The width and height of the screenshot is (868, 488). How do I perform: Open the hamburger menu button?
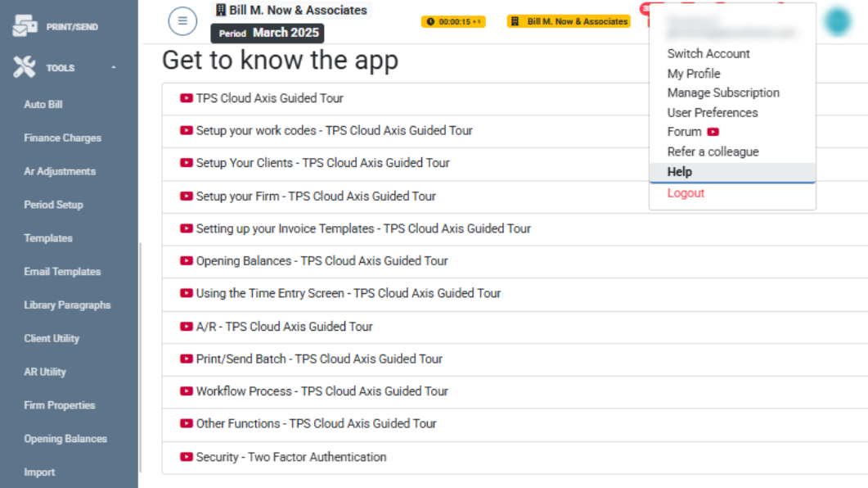pos(182,21)
